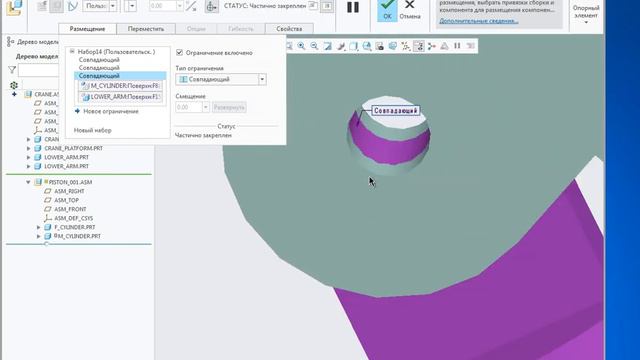Open the offset dropdown arrow in the dashboard
The image size is (640, 360).
coord(180,6)
